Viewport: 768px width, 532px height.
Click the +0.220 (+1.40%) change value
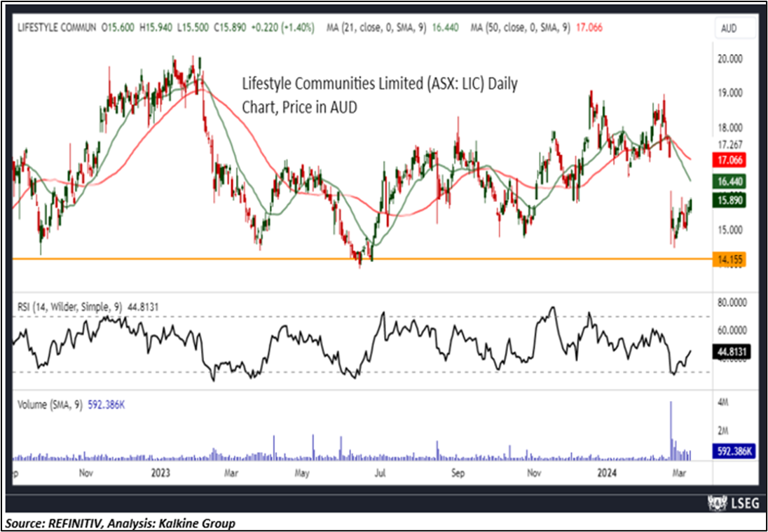point(284,29)
